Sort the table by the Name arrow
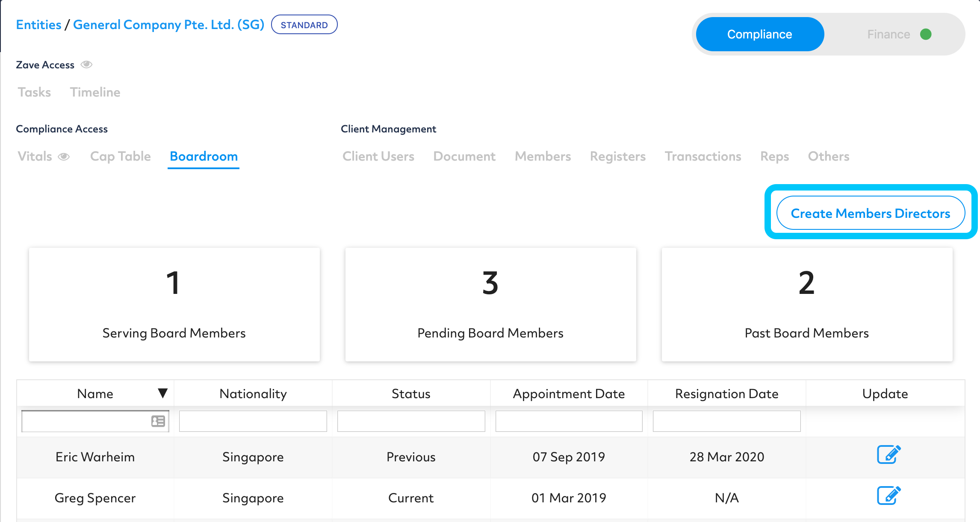Viewport: 980px width, 522px height. (162, 393)
